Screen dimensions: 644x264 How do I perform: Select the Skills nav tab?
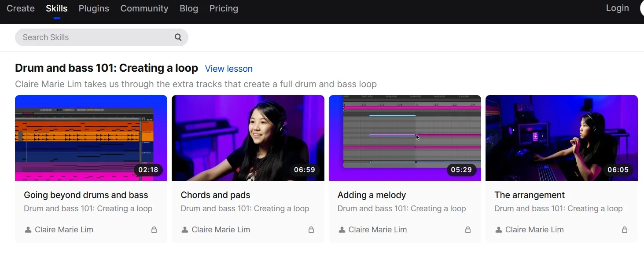coord(57,8)
